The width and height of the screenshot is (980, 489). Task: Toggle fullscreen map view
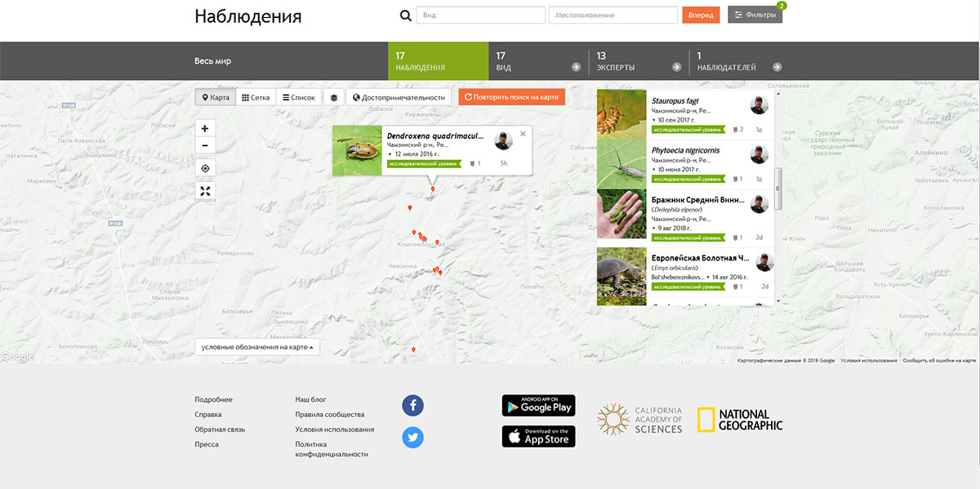[x=205, y=190]
